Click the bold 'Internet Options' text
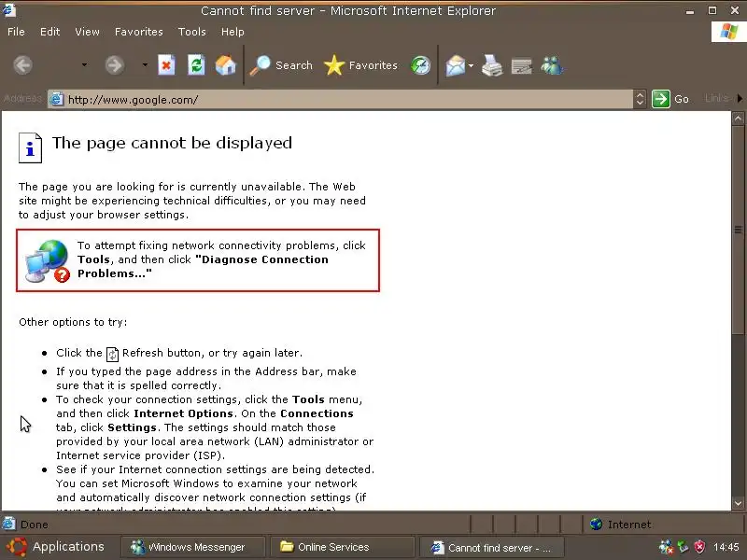The height and width of the screenshot is (560, 747). [183, 413]
